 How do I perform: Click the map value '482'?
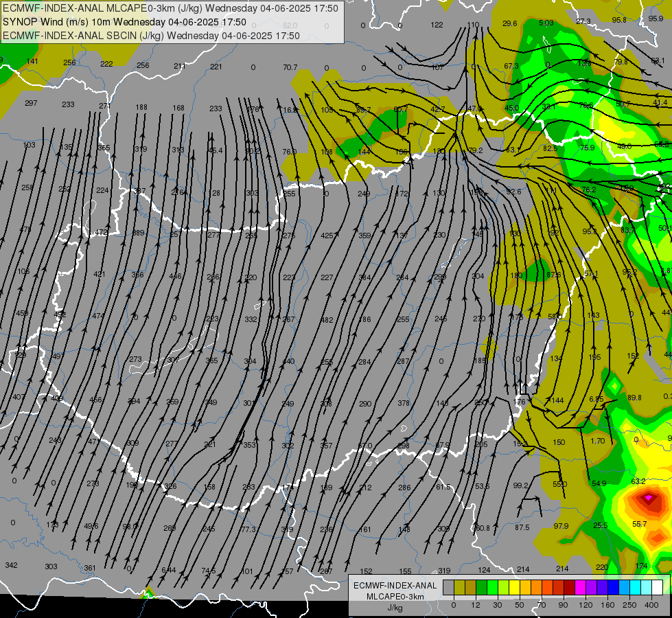tap(327, 319)
